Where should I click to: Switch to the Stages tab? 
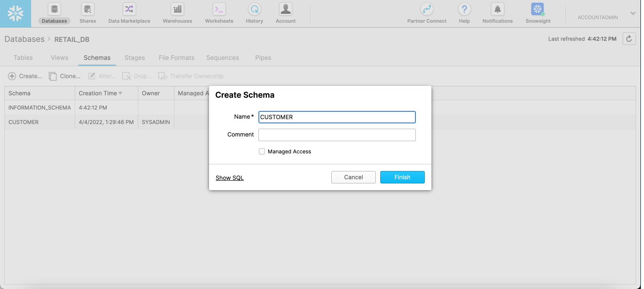tap(135, 57)
